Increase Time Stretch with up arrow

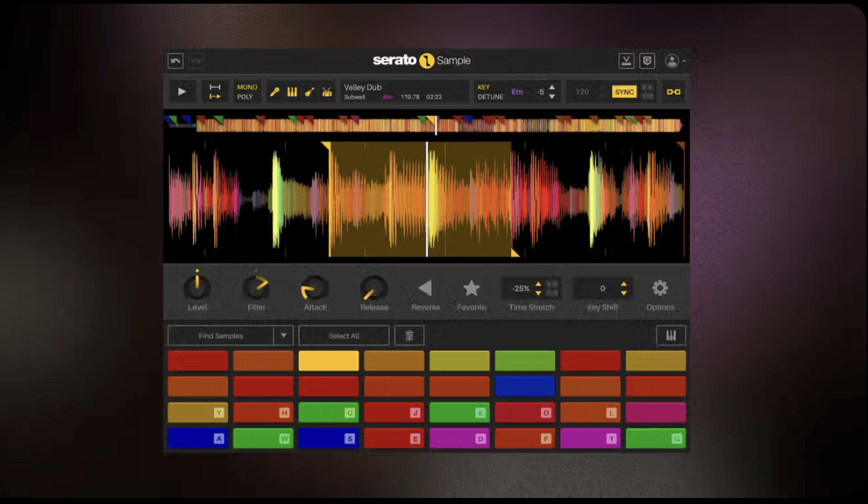click(538, 284)
